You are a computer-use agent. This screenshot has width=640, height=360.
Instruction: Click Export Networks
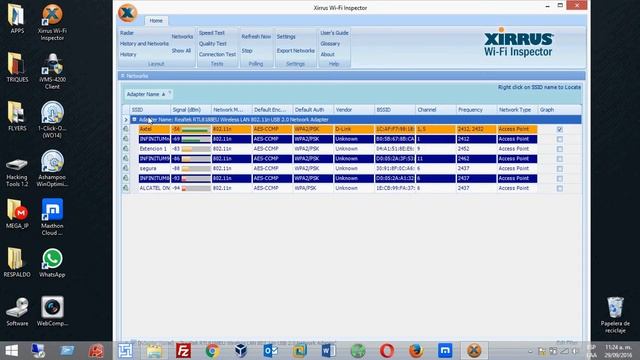tap(296, 51)
